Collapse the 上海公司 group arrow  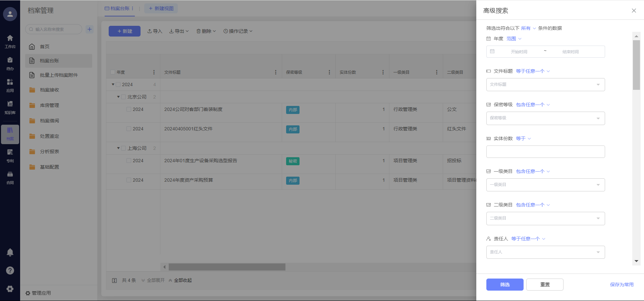point(118,148)
